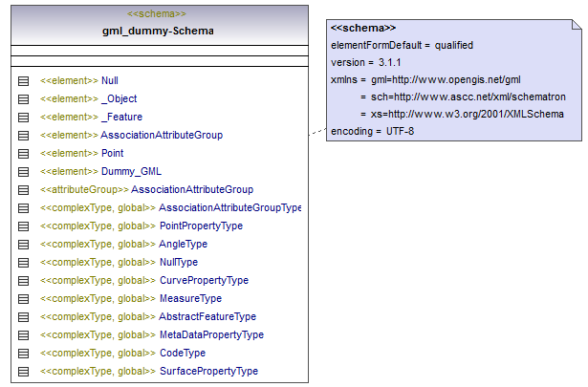Select the AbstractFeatureType label
588x387 pixels.
tap(207, 317)
